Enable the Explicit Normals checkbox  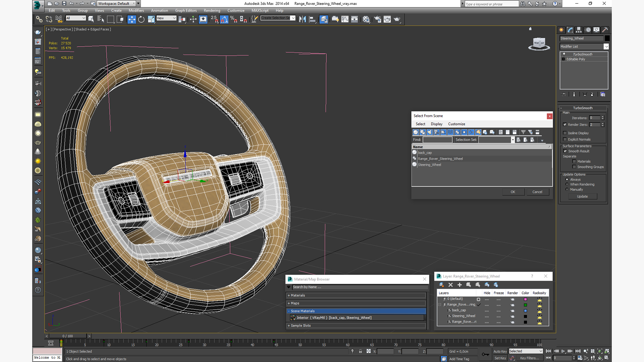[565, 139]
